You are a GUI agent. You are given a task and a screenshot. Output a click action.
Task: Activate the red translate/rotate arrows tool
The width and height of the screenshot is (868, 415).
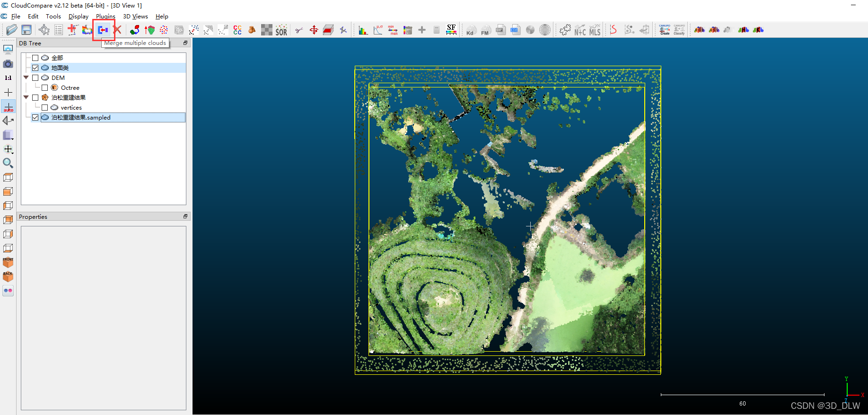coord(314,30)
